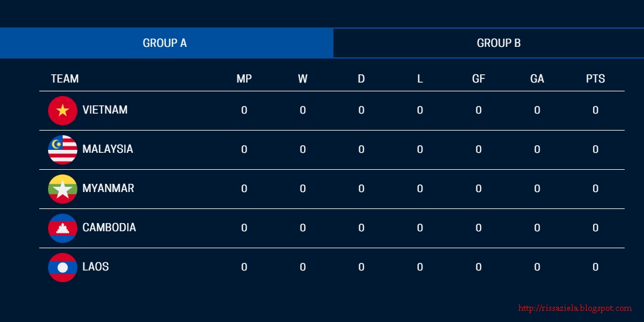Click the Myanmar flag icon
This screenshot has height=322, width=644.
[63, 189]
